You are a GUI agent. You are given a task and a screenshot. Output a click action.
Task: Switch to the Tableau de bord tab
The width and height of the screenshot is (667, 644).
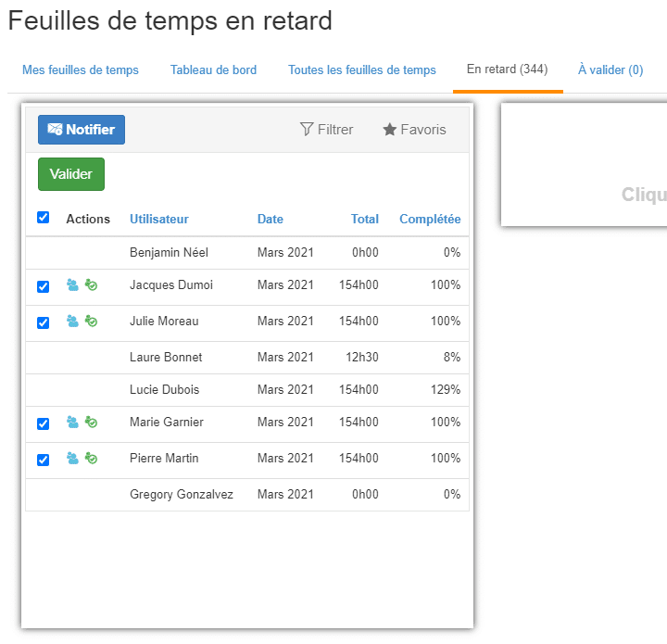tap(213, 69)
